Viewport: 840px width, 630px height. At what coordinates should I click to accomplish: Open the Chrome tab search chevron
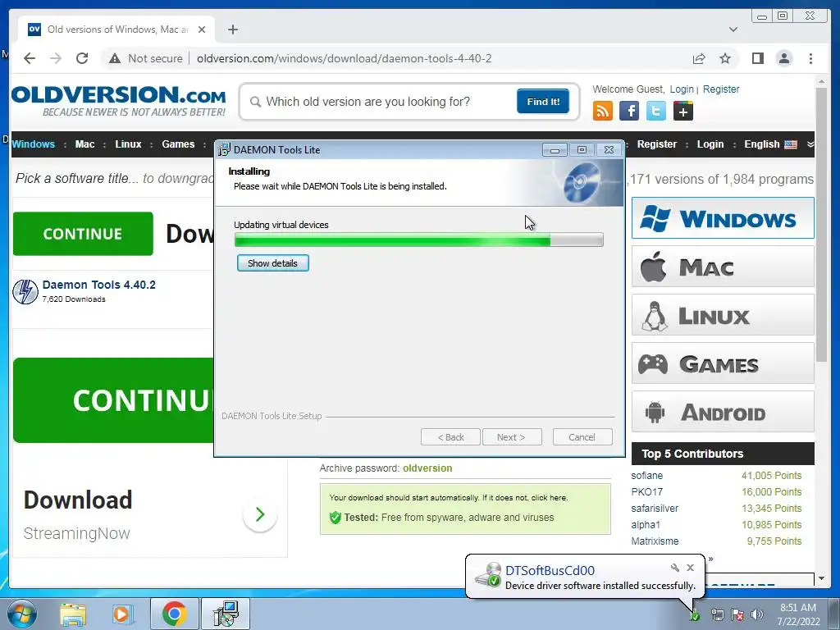[733, 30]
